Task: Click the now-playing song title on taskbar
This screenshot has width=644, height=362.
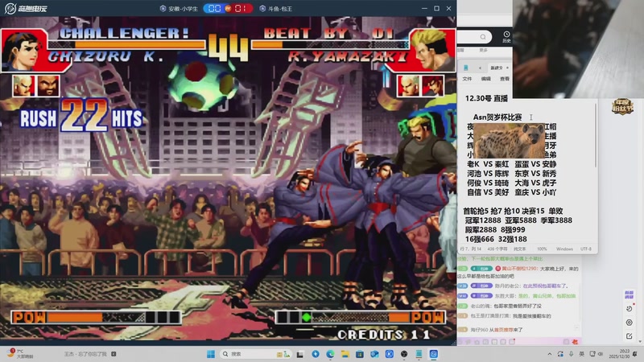Action: 86,354
